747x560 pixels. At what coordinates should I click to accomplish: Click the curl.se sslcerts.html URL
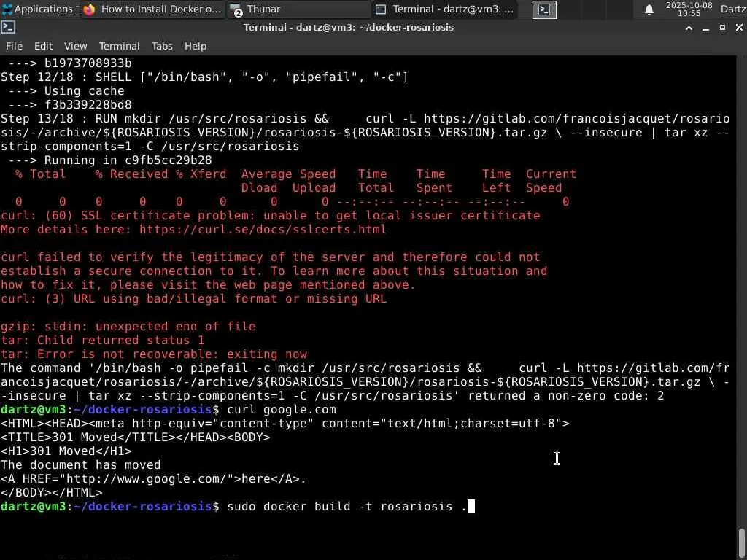[x=263, y=230]
